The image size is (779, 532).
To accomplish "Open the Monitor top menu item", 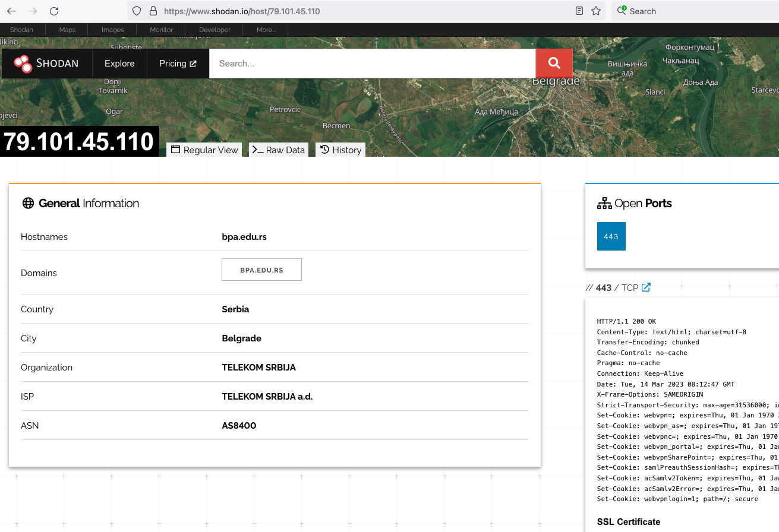I will pyautogui.click(x=161, y=30).
